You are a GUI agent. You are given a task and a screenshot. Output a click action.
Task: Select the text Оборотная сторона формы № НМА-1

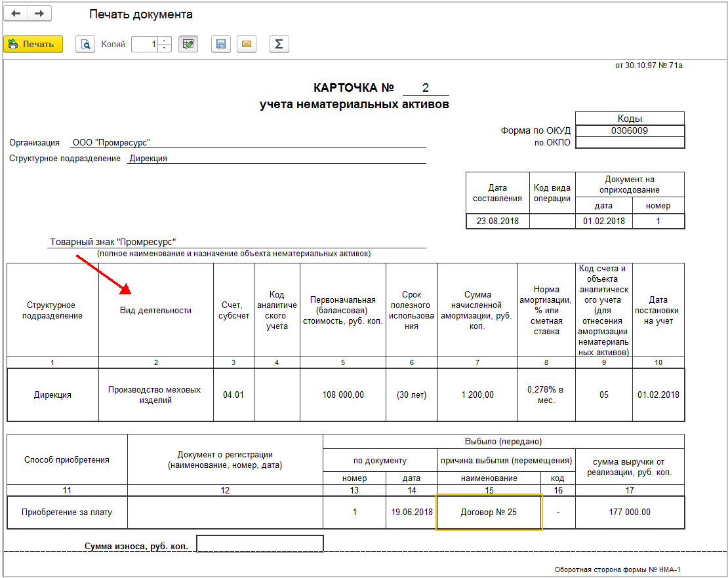618,569
